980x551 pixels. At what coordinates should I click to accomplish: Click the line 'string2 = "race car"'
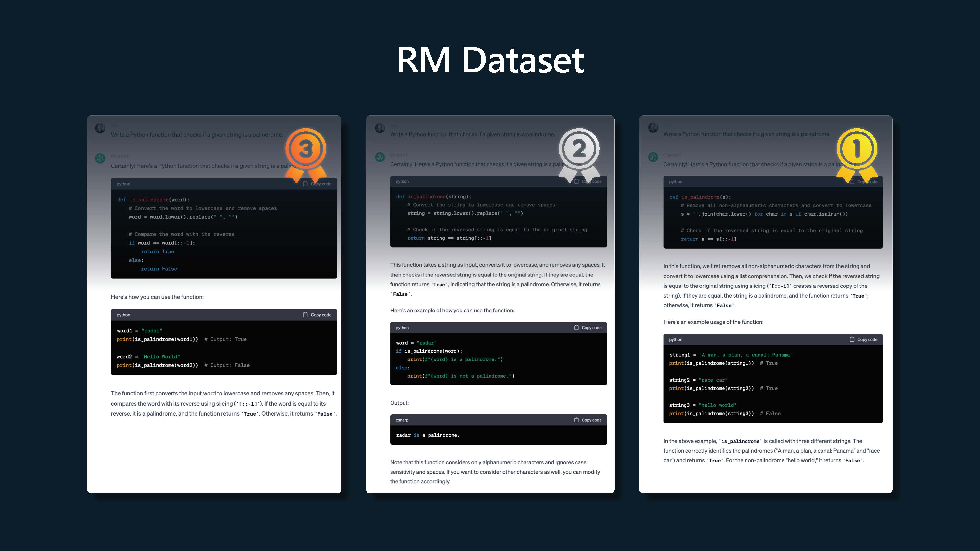pyautogui.click(x=698, y=380)
